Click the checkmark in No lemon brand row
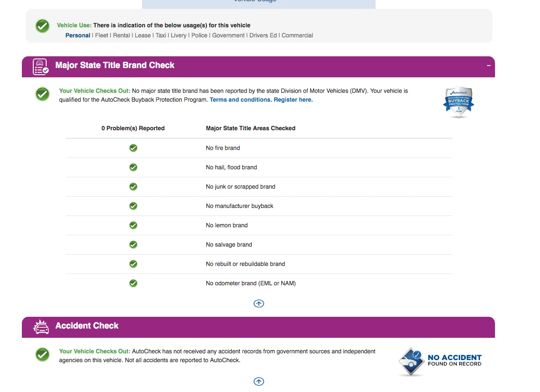The width and height of the screenshot is (540, 392). tap(133, 225)
